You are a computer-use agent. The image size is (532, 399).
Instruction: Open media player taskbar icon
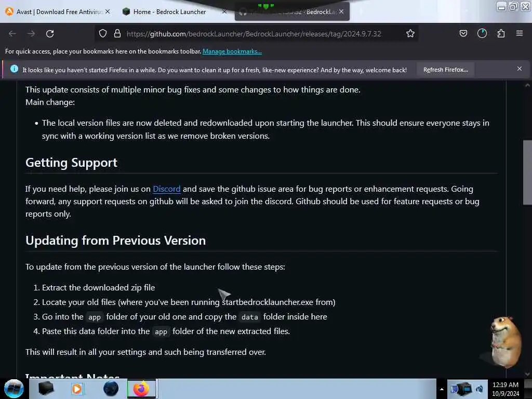77,389
